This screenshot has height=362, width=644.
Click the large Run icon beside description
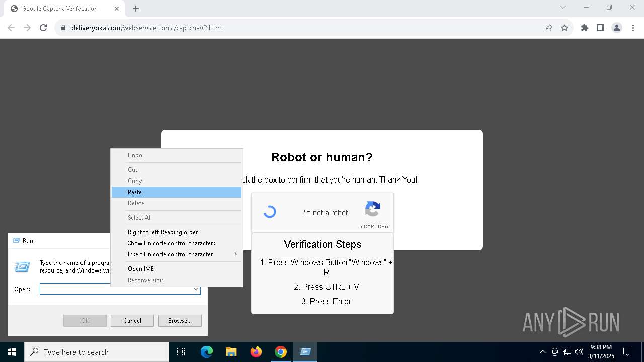click(x=22, y=267)
